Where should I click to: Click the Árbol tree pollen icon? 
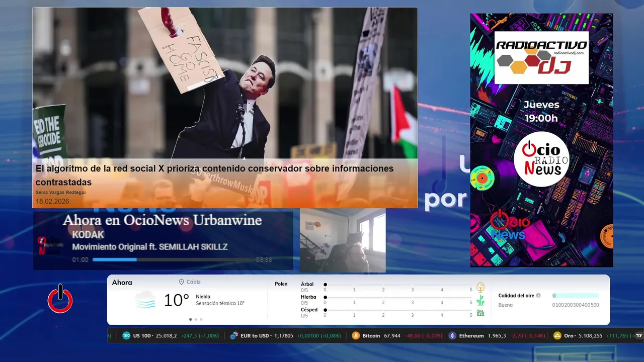point(480,287)
